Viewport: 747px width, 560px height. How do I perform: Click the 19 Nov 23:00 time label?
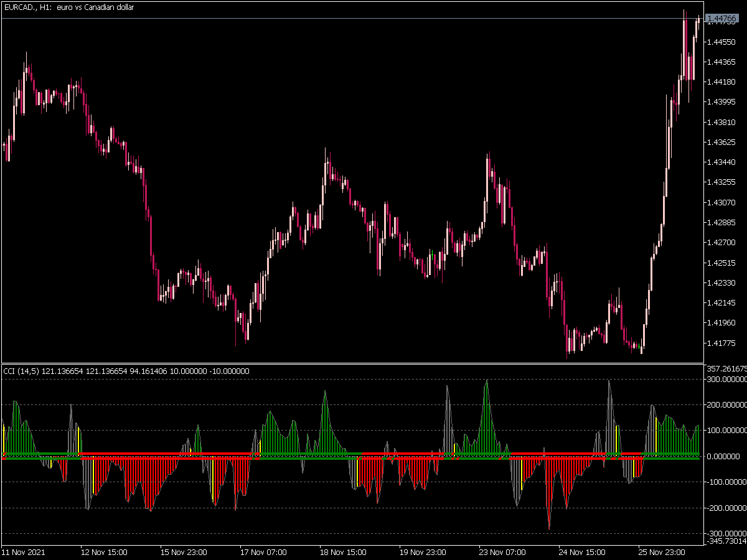pyautogui.click(x=423, y=552)
